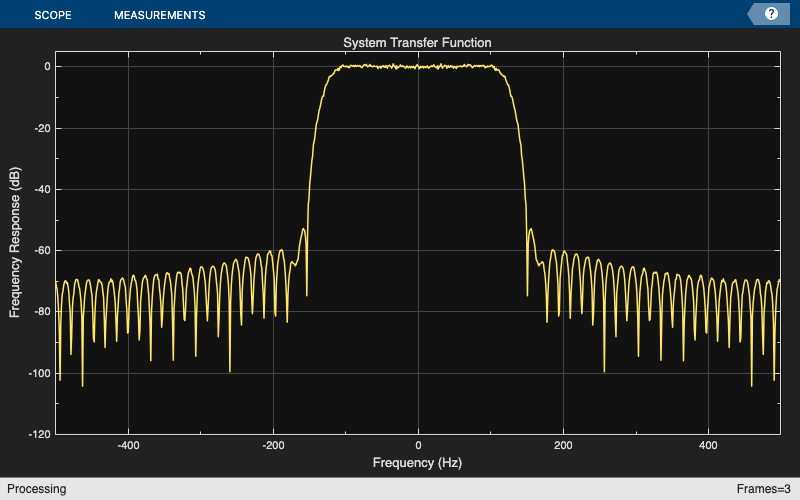This screenshot has height=500, width=800.
Task: Open the SCOPE tab
Action: [x=53, y=15]
